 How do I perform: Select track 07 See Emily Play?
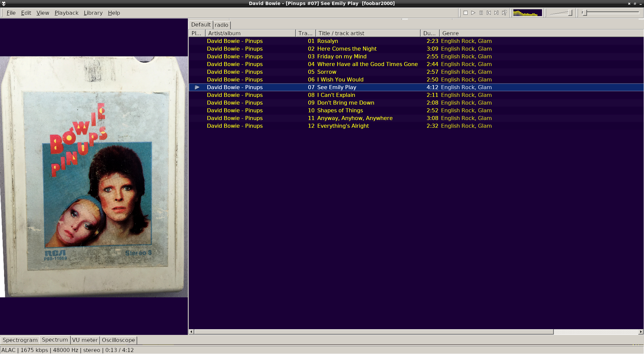[x=416, y=87]
